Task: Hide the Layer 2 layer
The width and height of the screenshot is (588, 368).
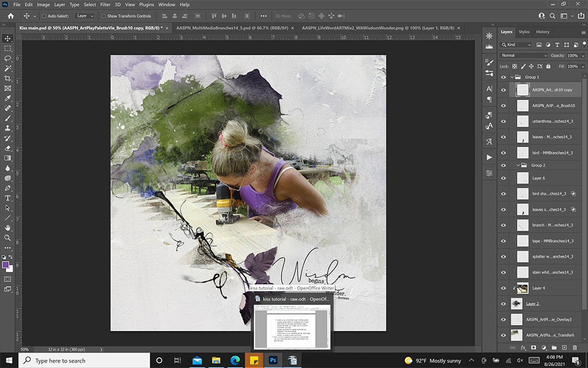Action: [503, 304]
